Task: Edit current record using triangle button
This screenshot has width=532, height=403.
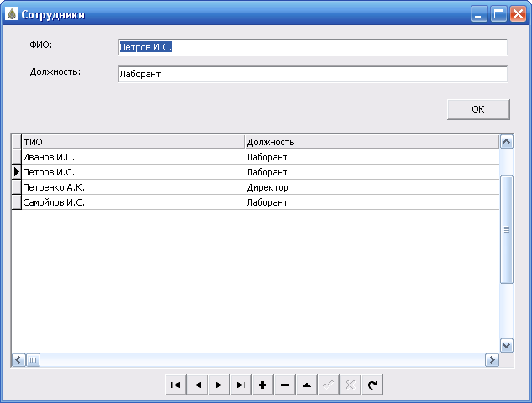Action: [306, 385]
